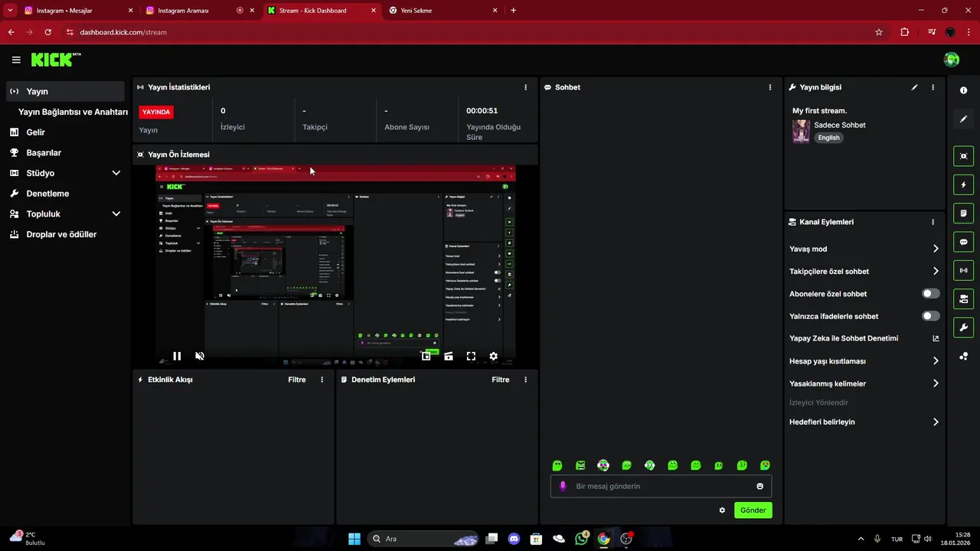Open Yayın Bağlantısı ve Anahtarı page
Screen dimensions: 980x551
tap(73, 112)
